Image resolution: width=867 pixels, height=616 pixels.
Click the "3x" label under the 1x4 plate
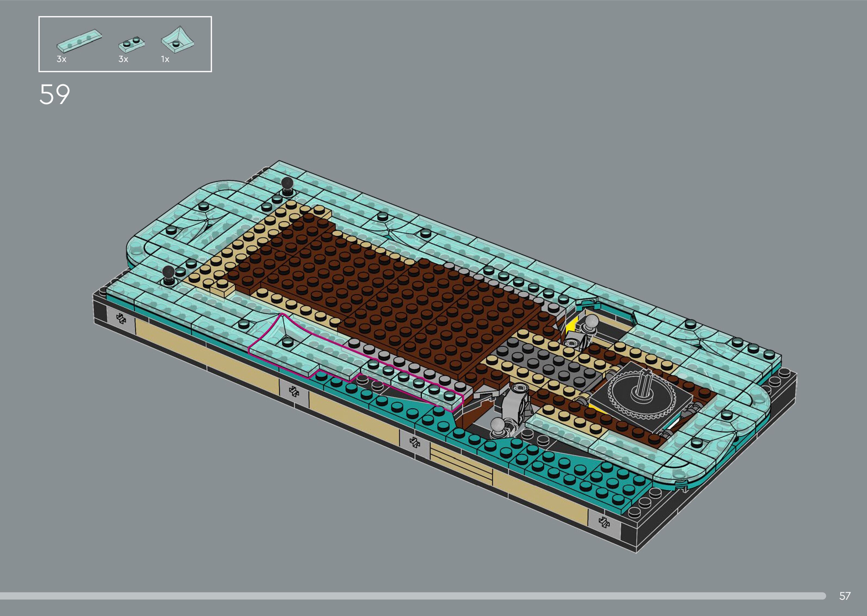61,59
